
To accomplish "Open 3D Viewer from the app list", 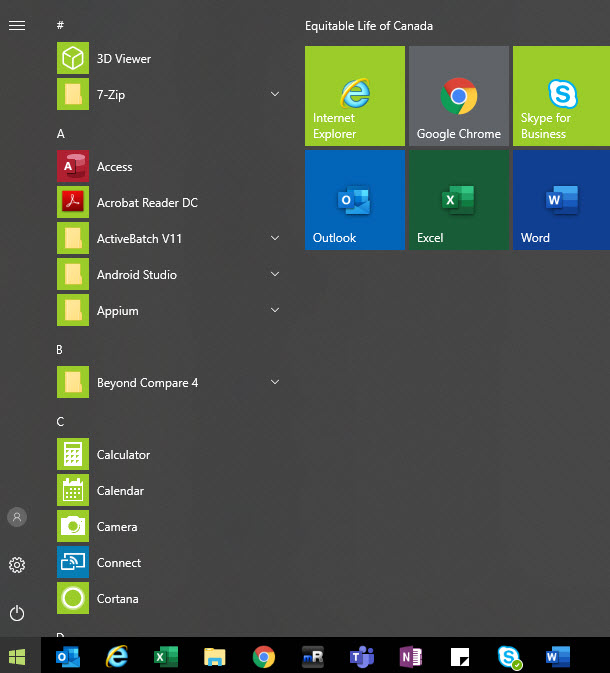I will pos(168,58).
